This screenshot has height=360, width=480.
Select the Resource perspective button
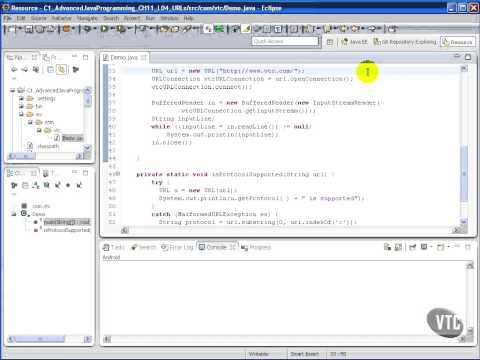coord(458,42)
